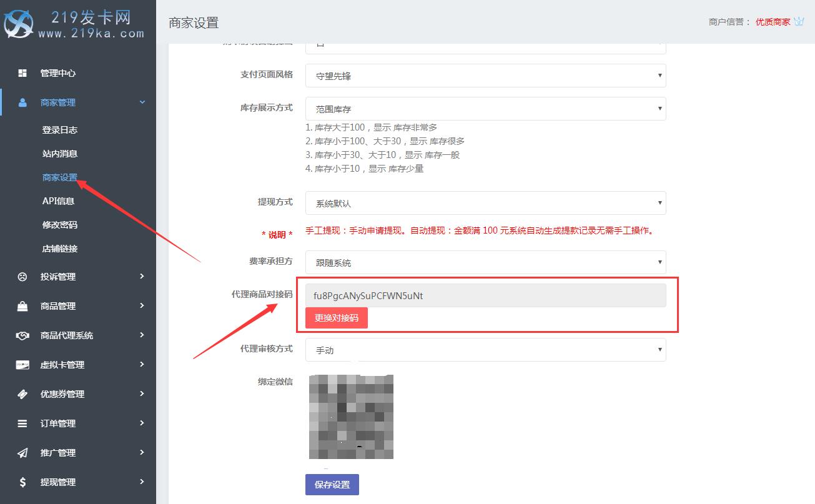815x504 pixels.
Task: Open the 管理中心 menu item
Action: (58, 73)
